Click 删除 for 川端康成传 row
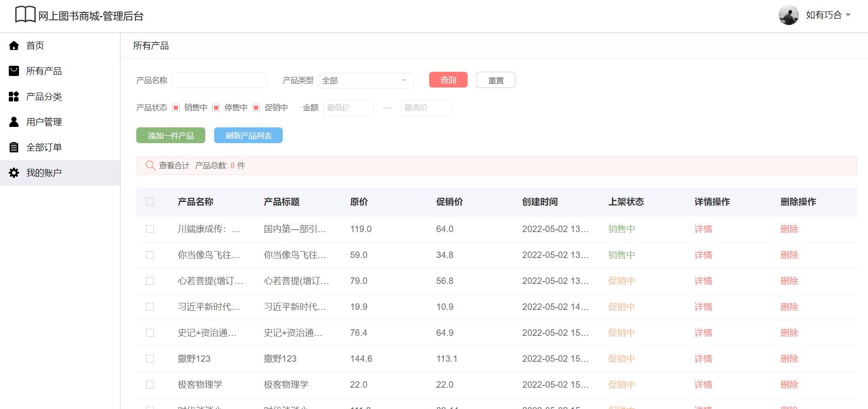868x409 pixels. point(789,229)
